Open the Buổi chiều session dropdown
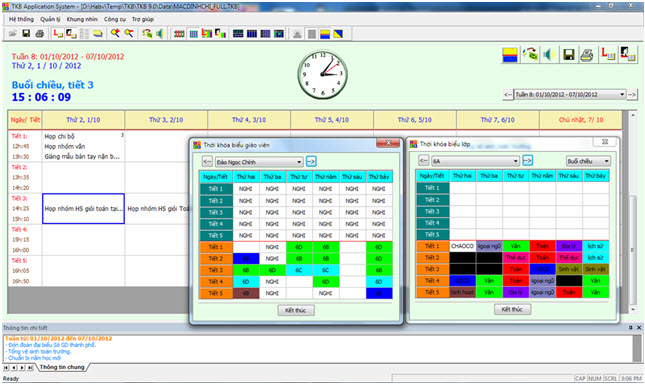This screenshot has width=645, height=384. pyautogui.click(x=607, y=161)
